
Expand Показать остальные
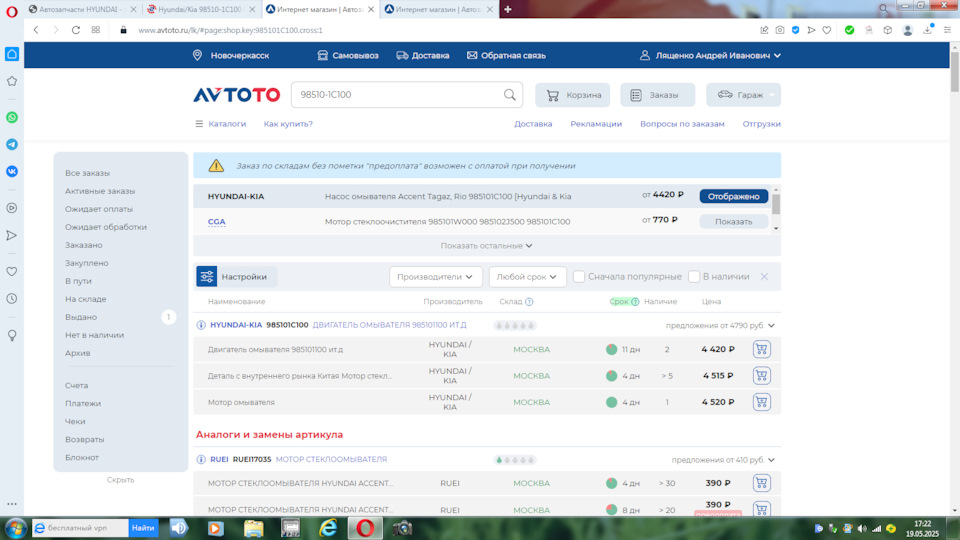tap(487, 246)
